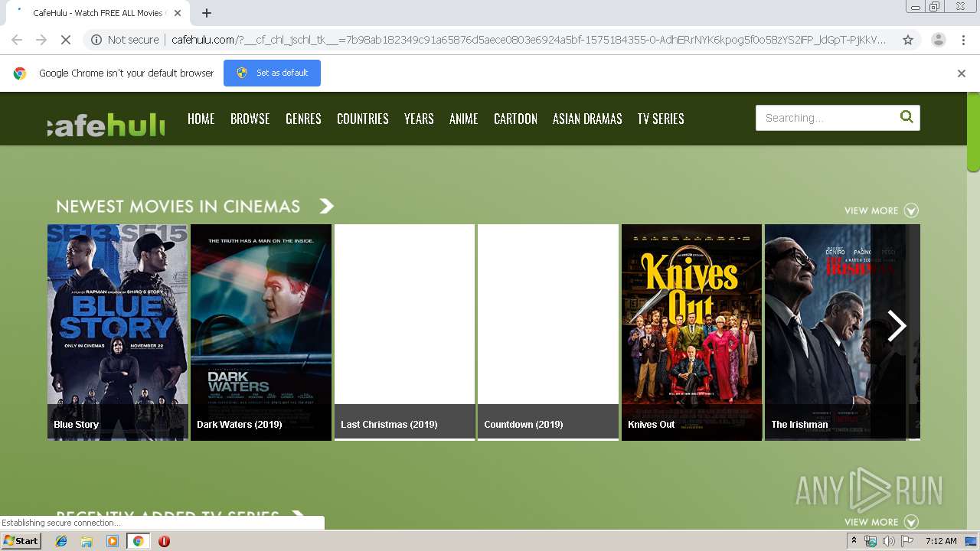Set Chrome as default browser
This screenshot has height=551, width=980.
coord(272,73)
